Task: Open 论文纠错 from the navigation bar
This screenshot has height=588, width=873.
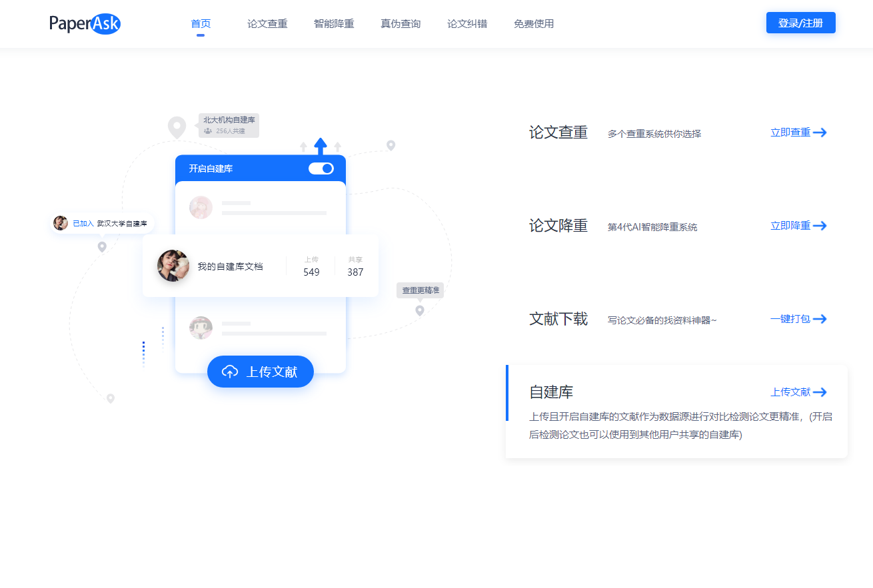Action: point(467,24)
